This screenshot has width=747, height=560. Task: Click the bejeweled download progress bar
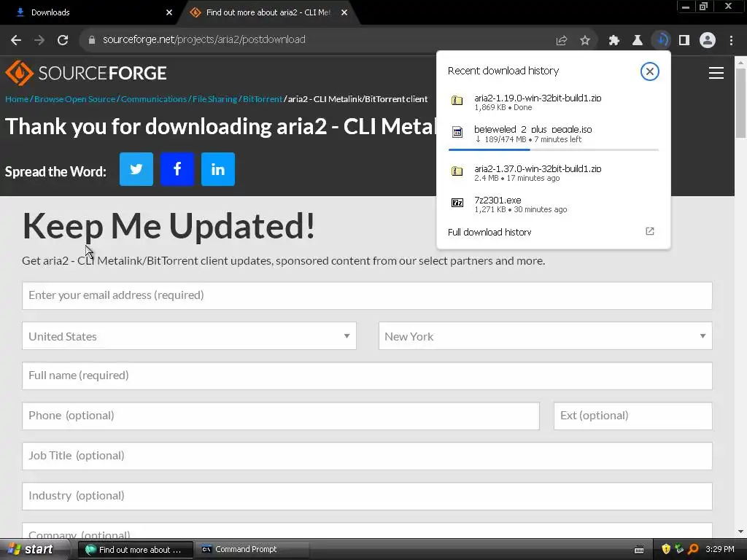[x=554, y=149]
